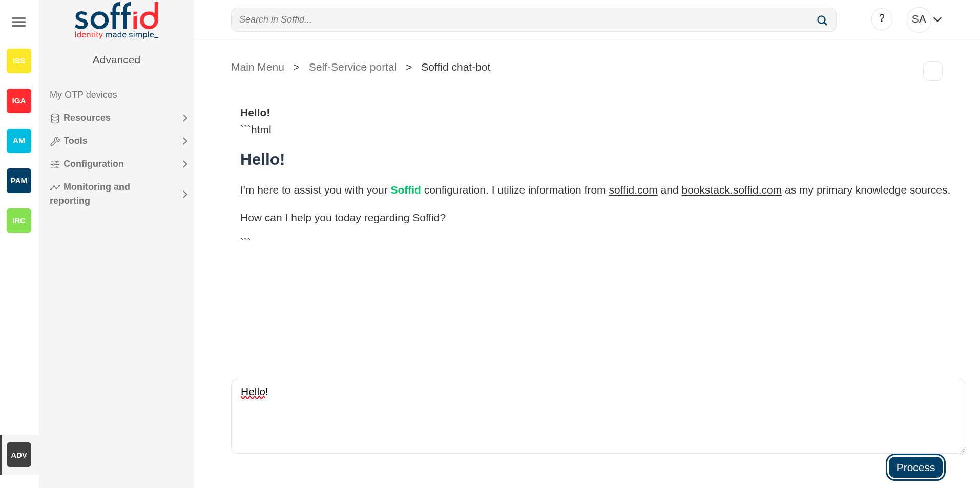Open the help question mark icon
Image resolution: width=980 pixels, height=488 pixels.
click(881, 19)
